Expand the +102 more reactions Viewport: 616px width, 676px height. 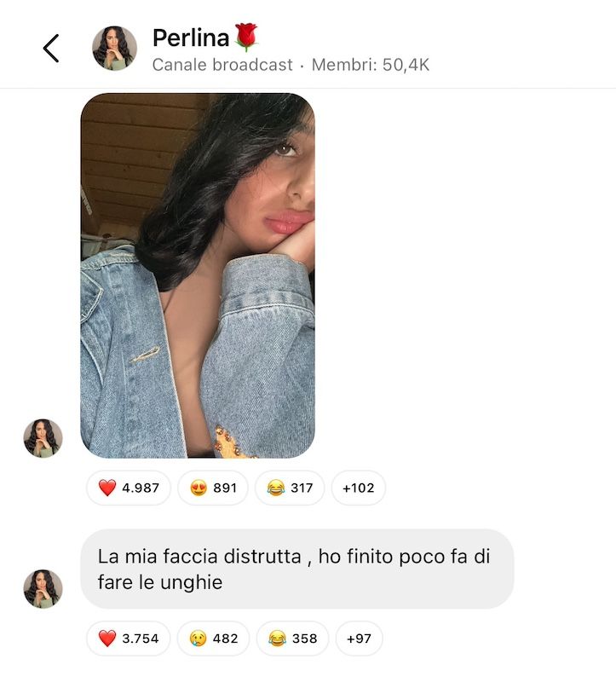[359, 488]
